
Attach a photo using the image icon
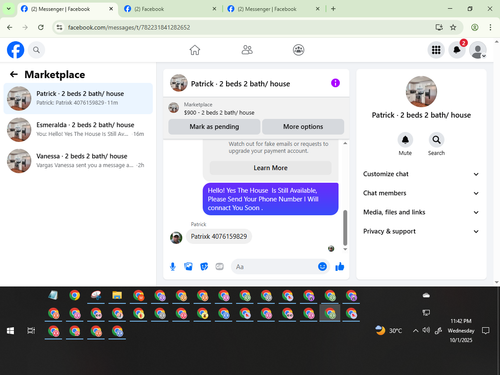(x=188, y=267)
